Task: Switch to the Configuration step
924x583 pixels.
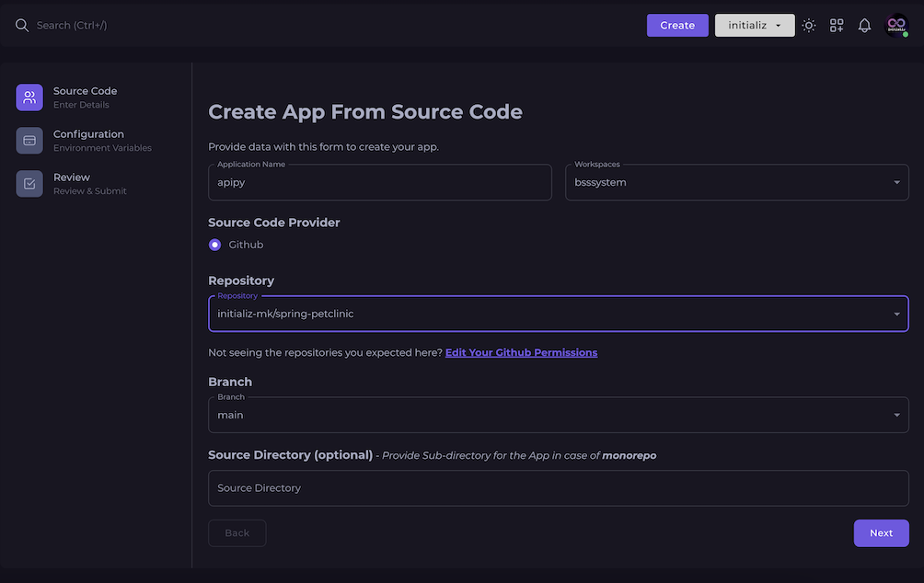Action: click(89, 140)
